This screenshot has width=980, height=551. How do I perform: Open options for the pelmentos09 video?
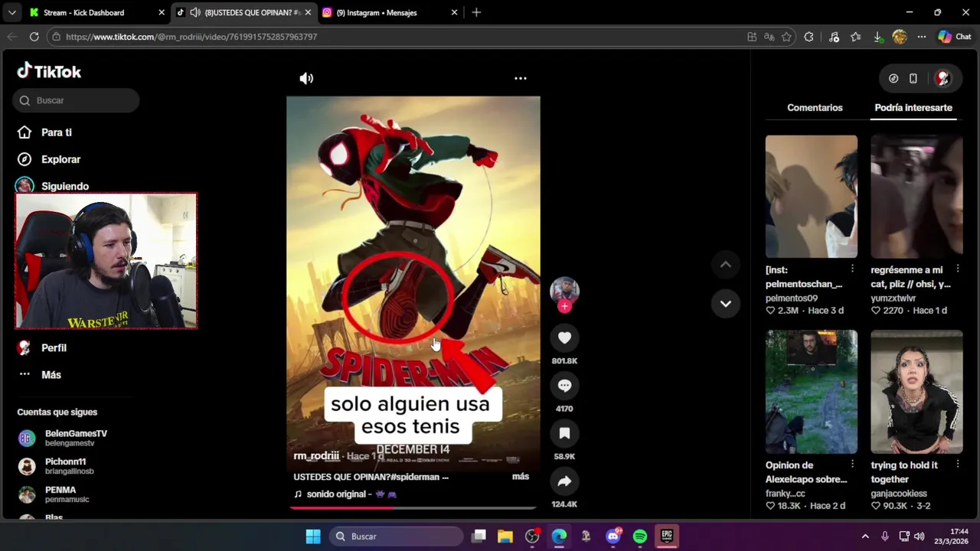point(852,269)
